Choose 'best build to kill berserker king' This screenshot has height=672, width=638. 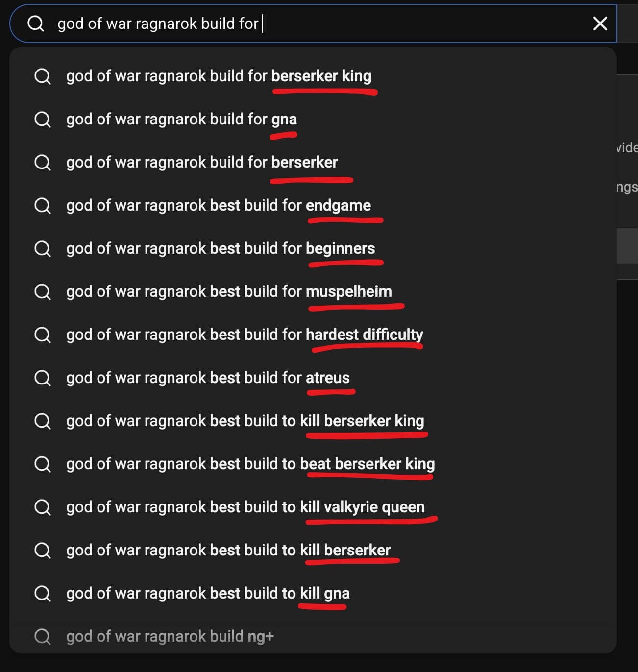pyautogui.click(x=245, y=421)
